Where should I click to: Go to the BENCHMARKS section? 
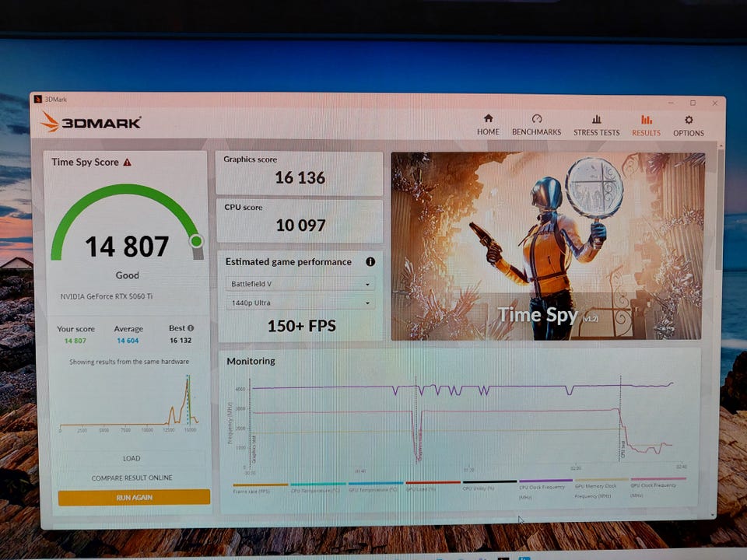(536, 125)
